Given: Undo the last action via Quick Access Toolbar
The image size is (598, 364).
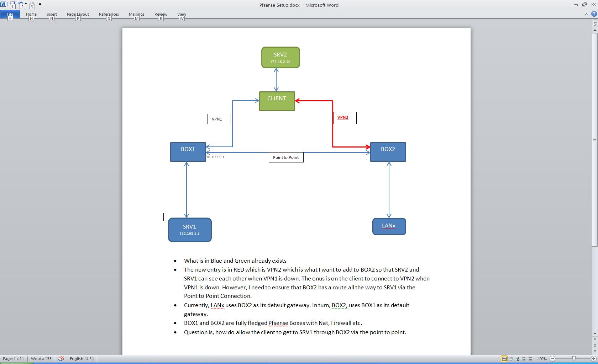Looking at the screenshot, I should (x=21, y=5).
